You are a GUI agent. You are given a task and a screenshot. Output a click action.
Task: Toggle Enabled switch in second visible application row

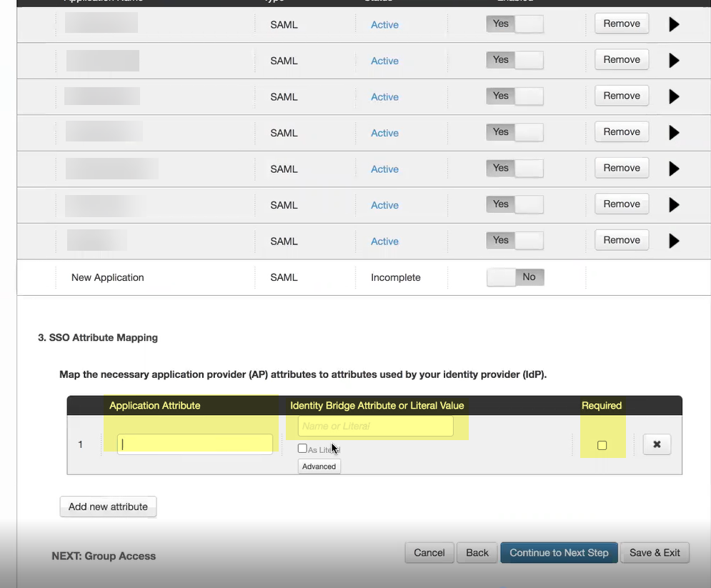[514, 60]
